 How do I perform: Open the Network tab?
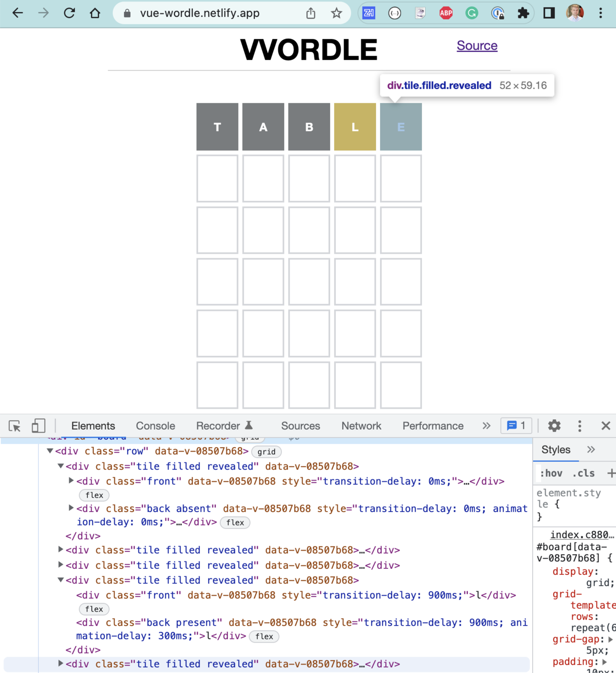pos(361,426)
